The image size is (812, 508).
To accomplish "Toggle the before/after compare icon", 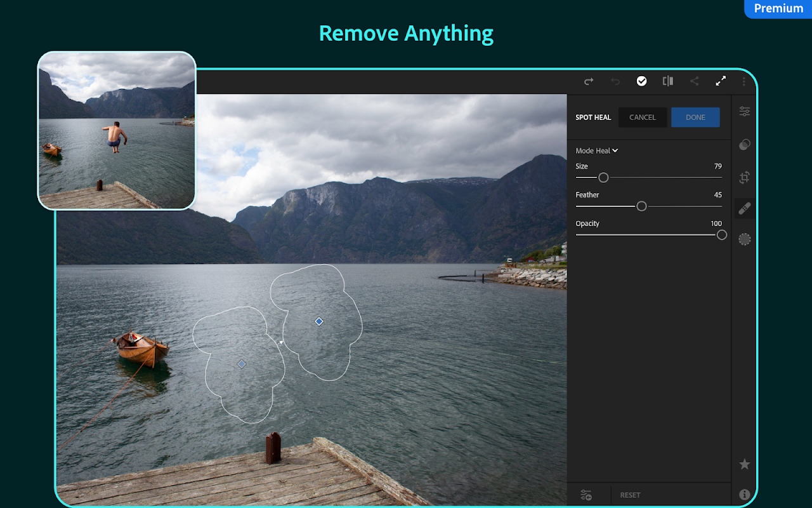I will point(668,81).
